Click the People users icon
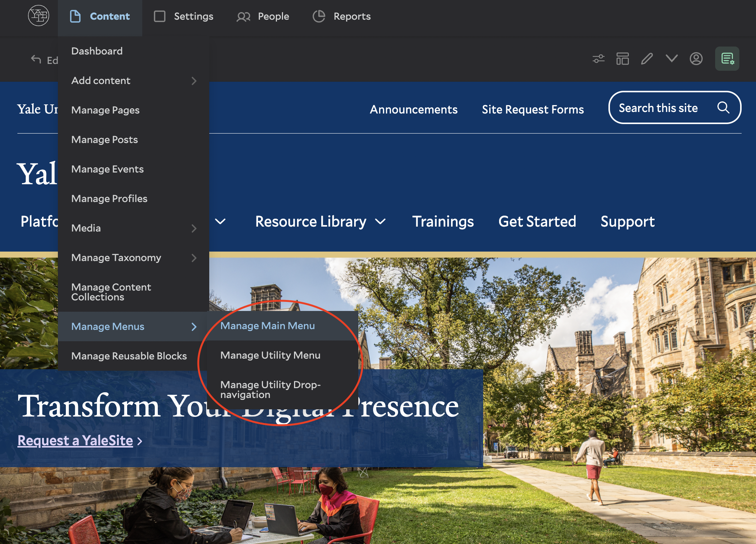The width and height of the screenshot is (756, 544). click(243, 17)
